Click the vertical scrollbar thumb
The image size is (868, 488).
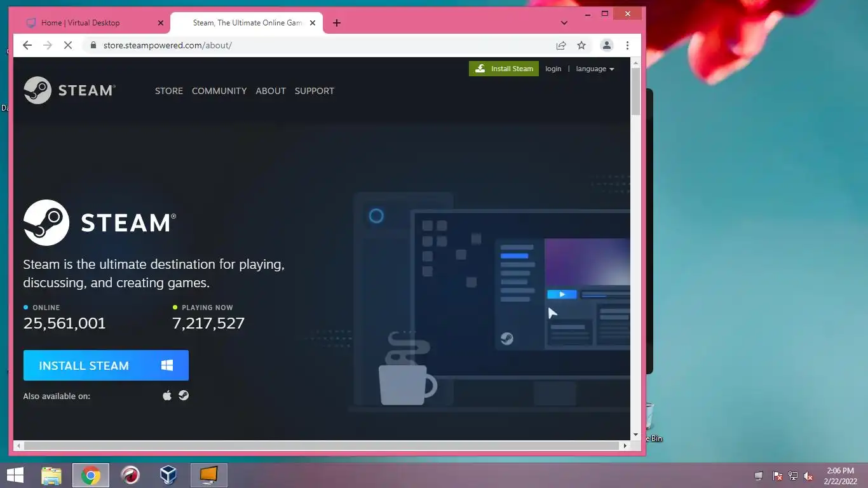(635, 91)
